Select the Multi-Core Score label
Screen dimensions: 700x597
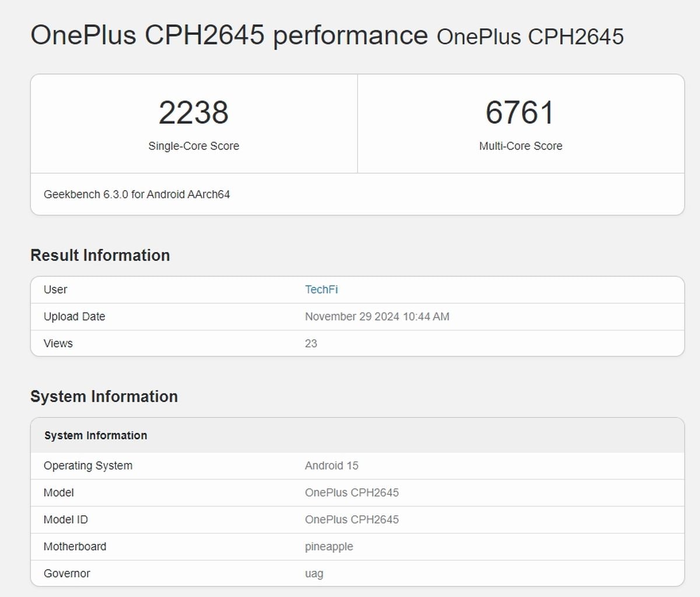coord(521,146)
